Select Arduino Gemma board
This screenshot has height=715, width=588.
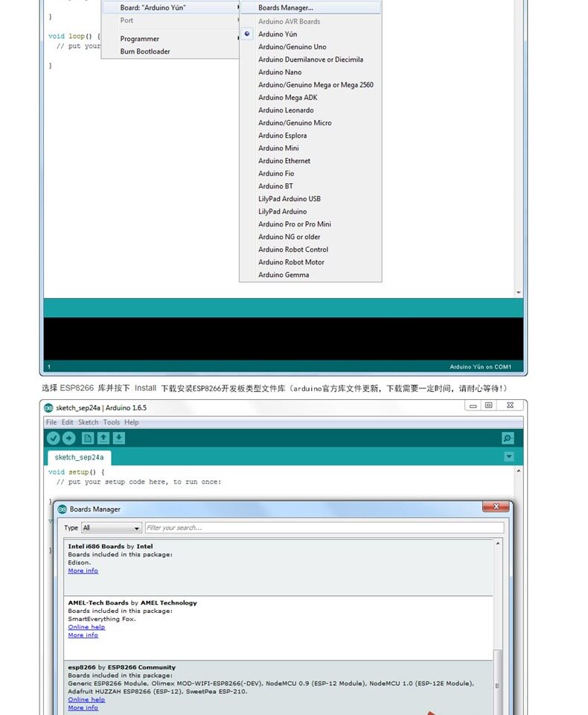(x=311, y=275)
